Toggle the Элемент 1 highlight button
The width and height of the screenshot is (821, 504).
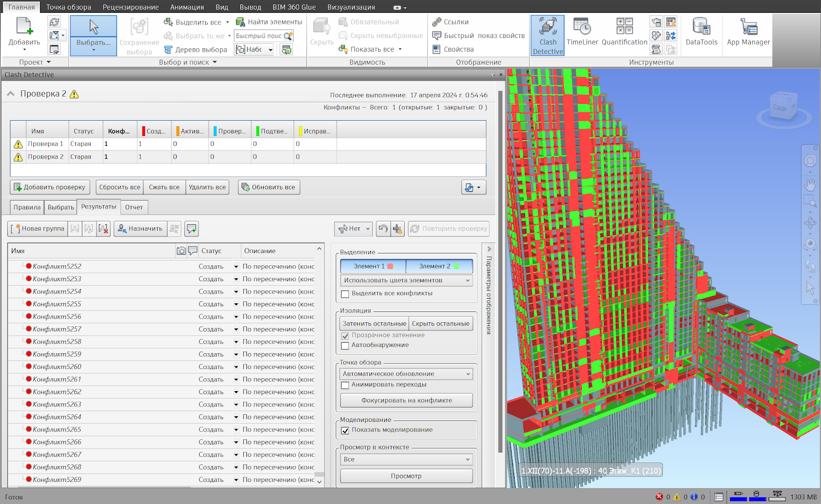pyautogui.click(x=373, y=266)
